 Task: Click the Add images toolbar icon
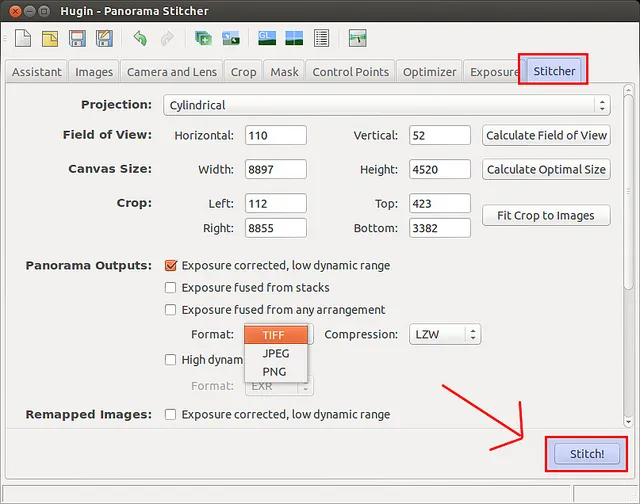pyautogui.click(x=203, y=39)
